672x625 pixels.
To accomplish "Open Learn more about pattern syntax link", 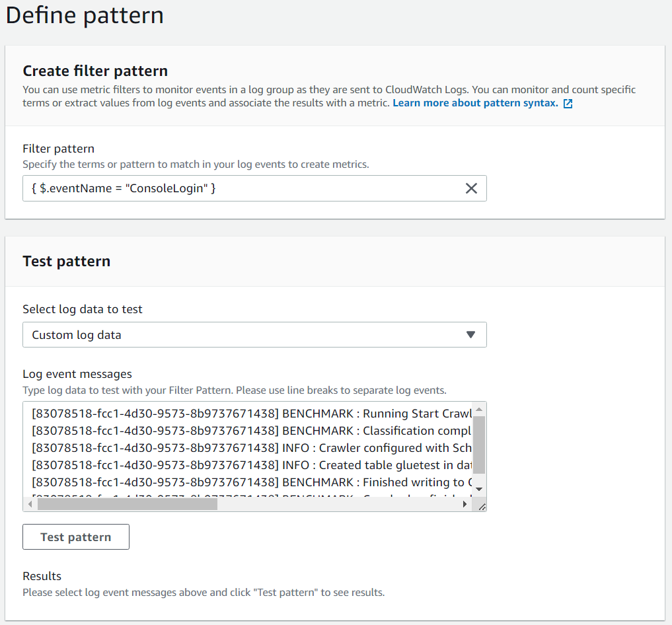I will pos(475,104).
